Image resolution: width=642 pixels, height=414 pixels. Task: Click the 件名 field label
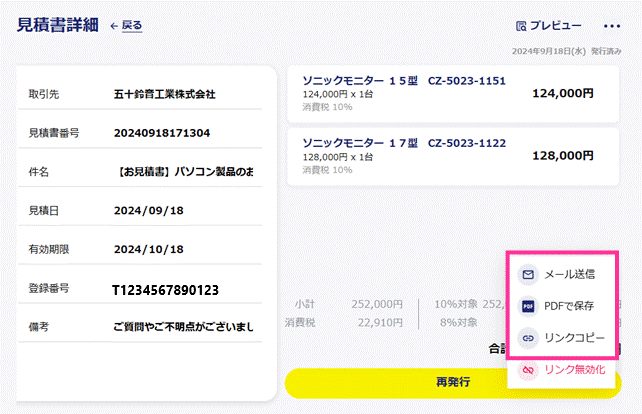38,172
